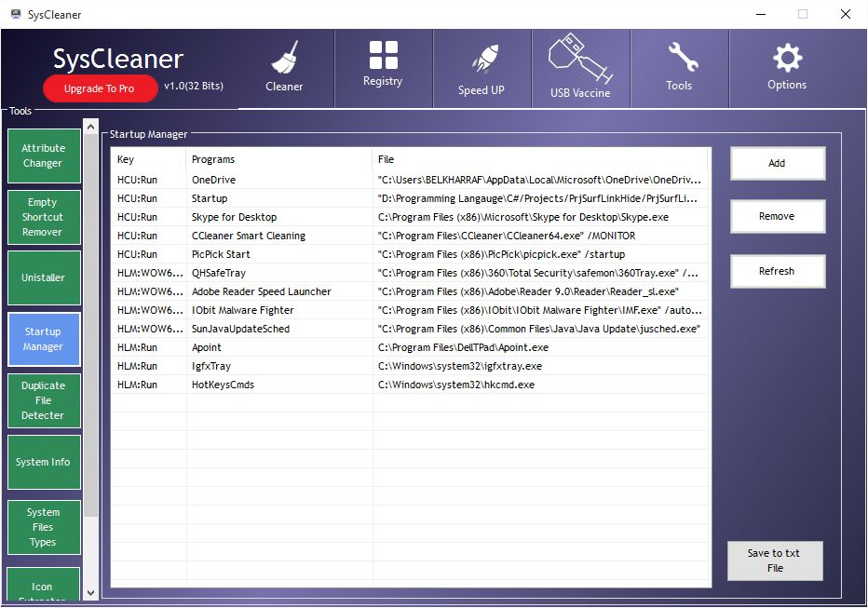Viewport: 868px width, 608px height.
Task: Select the QHSafeTray row
Action: [x=410, y=274]
